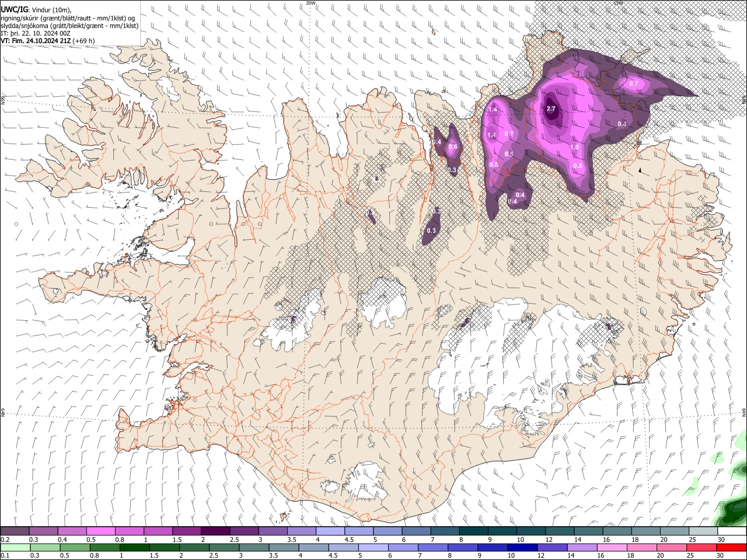Click the 1.0 precipitation value label on the map
The image size is (747, 560).
point(574,148)
